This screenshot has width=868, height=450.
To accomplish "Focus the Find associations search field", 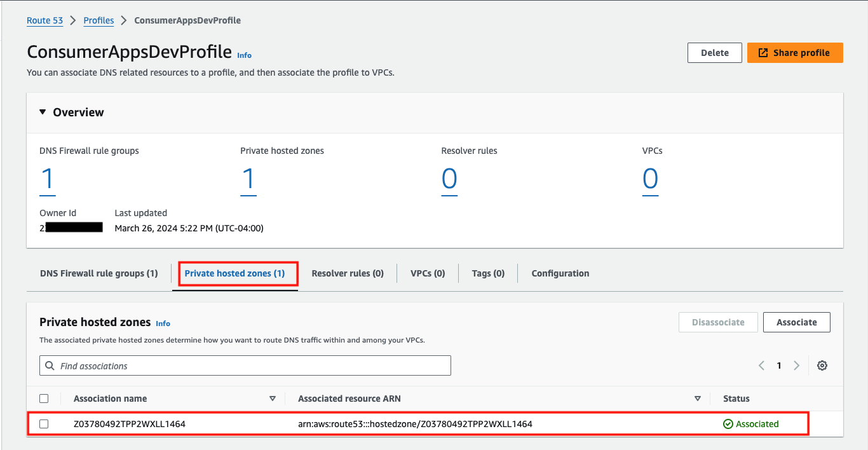I will tap(245, 365).
